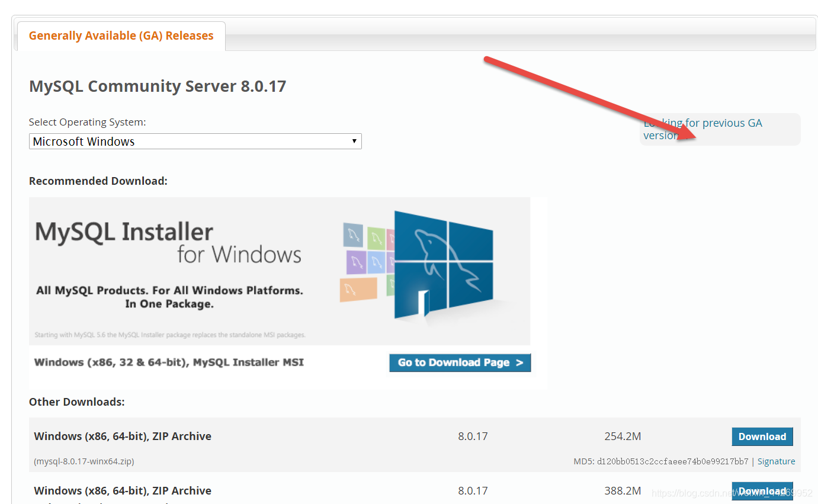The width and height of the screenshot is (818, 504).
Task: Download the 388.2M Windows ZIP Archive
Action: pyautogui.click(x=762, y=491)
